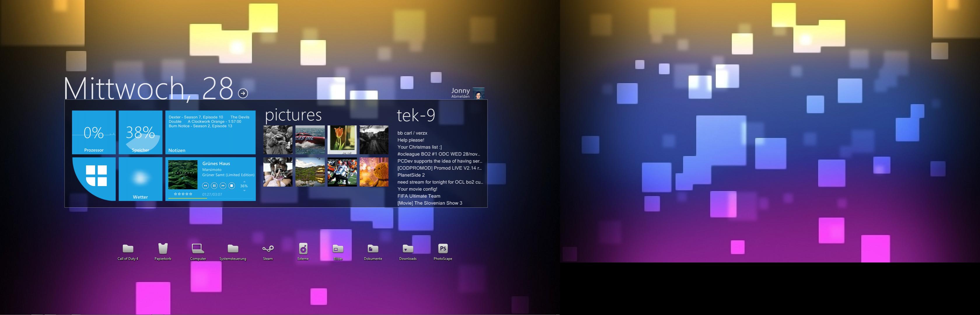Raise volume with arrow above 36%
The width and height of the screenshot is (980, 315).
244,181
